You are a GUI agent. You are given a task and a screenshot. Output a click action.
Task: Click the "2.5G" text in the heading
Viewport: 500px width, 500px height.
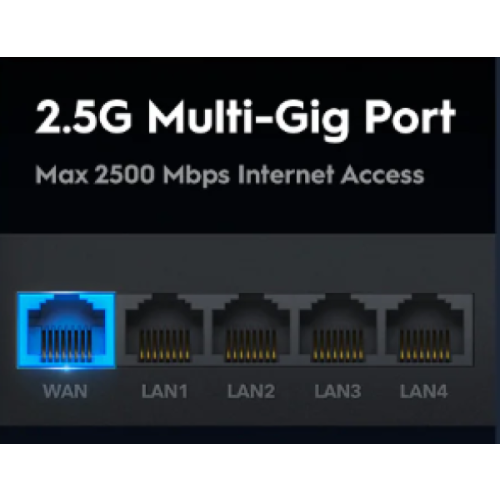(x=83, y=117)
